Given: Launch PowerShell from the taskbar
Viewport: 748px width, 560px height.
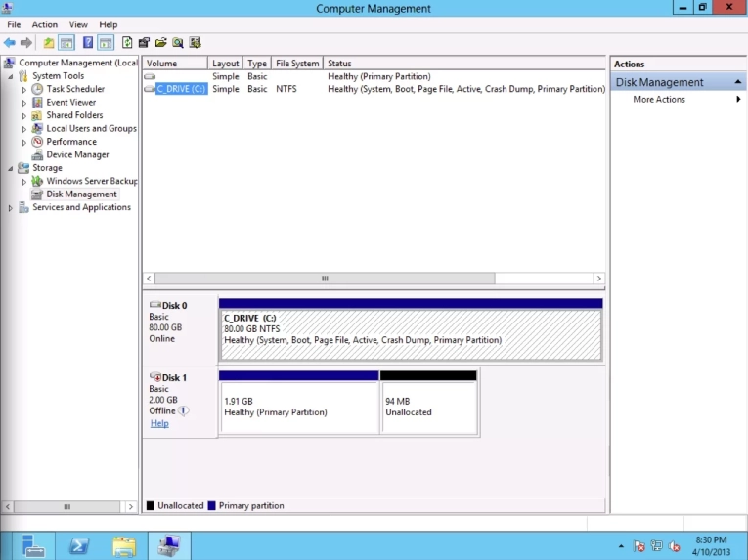Looking at the screenshot, I should point(79,545).
